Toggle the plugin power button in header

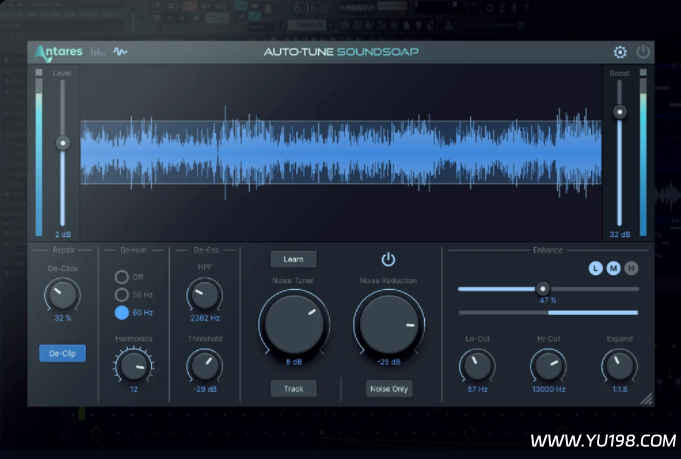tap(643, 52)
